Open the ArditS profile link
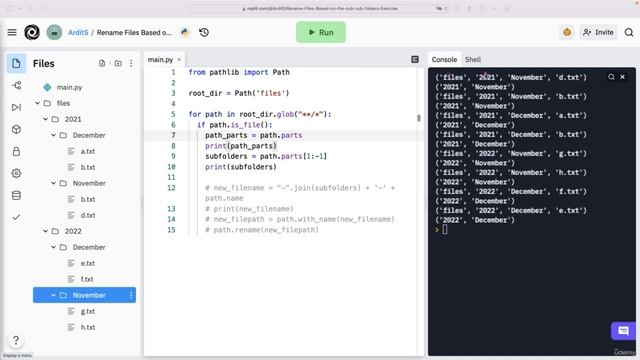640x360 pixels. click(x=78, y=32)
